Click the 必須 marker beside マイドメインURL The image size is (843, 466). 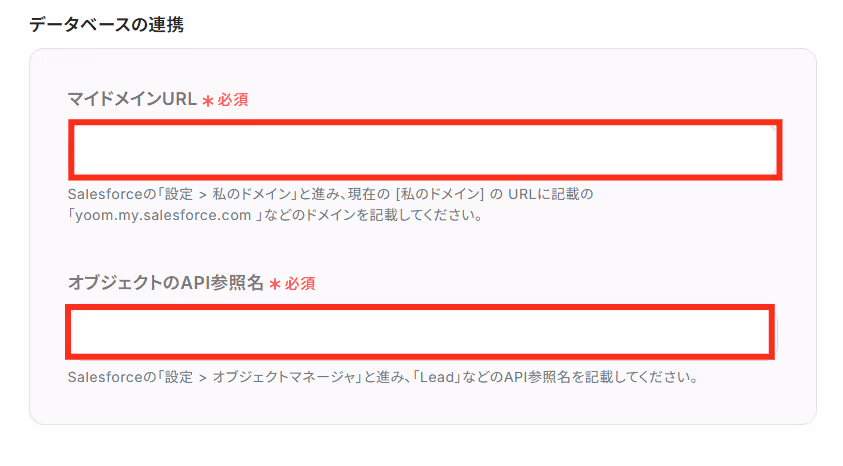pyautogui.click(x=233, y=100)
